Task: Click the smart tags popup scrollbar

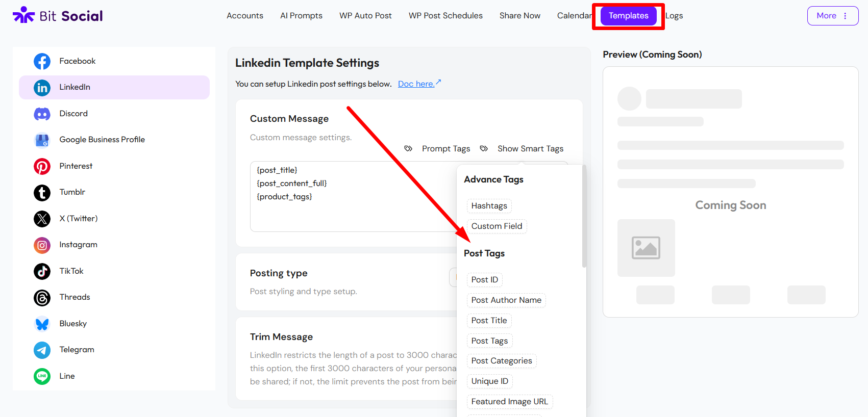Action: tap(584, 216)
